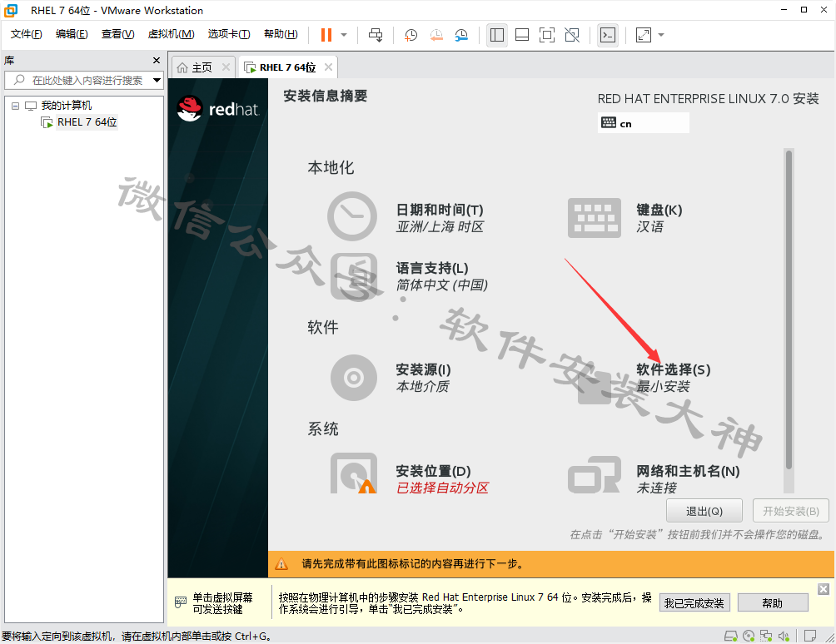Open the 文件(F) menu
The height and width of the screenshot is (644, 836).
[26, 34]
